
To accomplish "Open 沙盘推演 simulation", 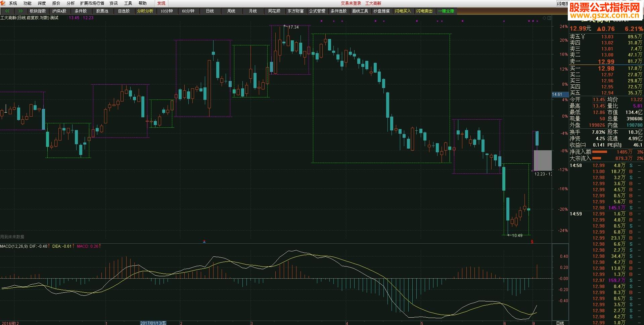I will click(x=382, y=11).
